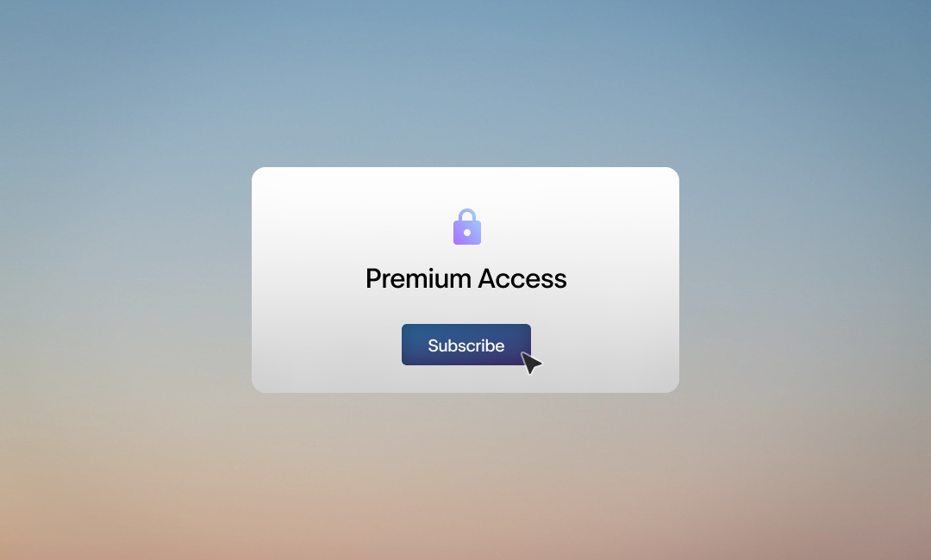
Task: Click the purple padlock icon
Action: pyautogui.click(x=467, y=227)
